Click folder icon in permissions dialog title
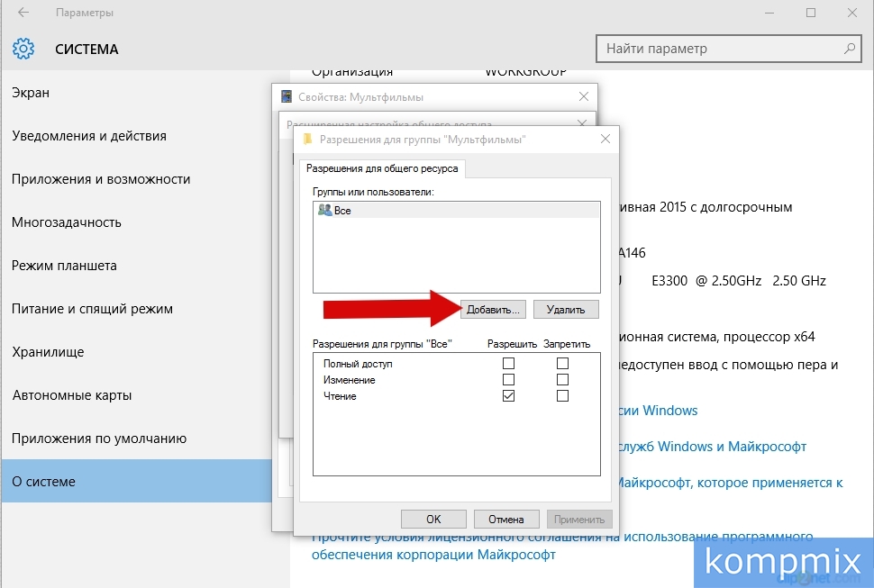This screenshot has width=874, height=588. [307, 140]
